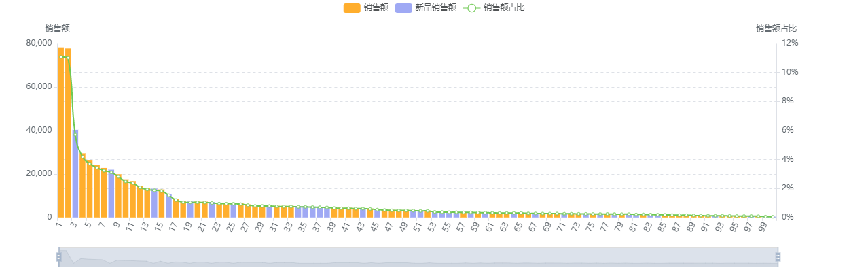Click the left axis title 销售额
The width and height of the screenshot is (868, 272).
pos(57,29)
